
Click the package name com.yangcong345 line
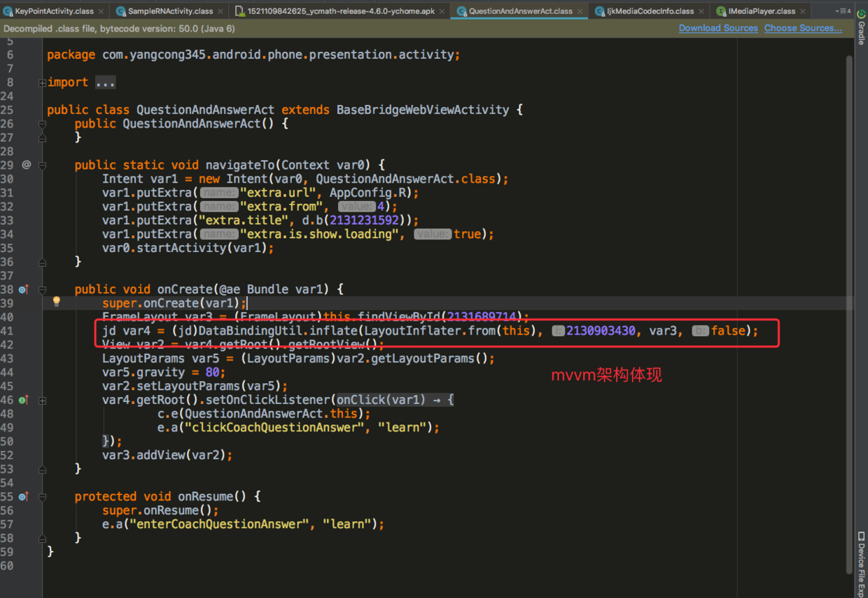[253, 55]
